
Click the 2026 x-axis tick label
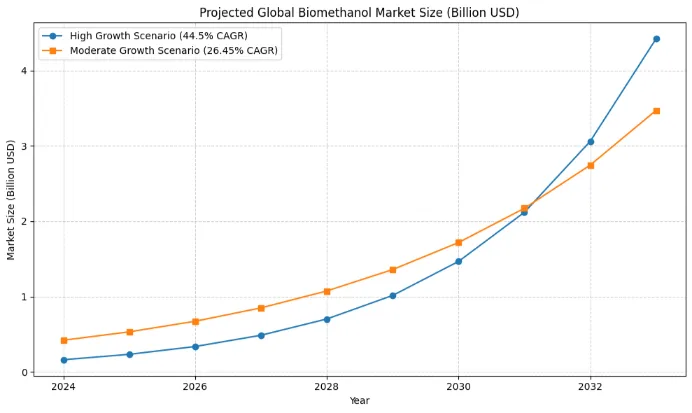coord(195,387)
